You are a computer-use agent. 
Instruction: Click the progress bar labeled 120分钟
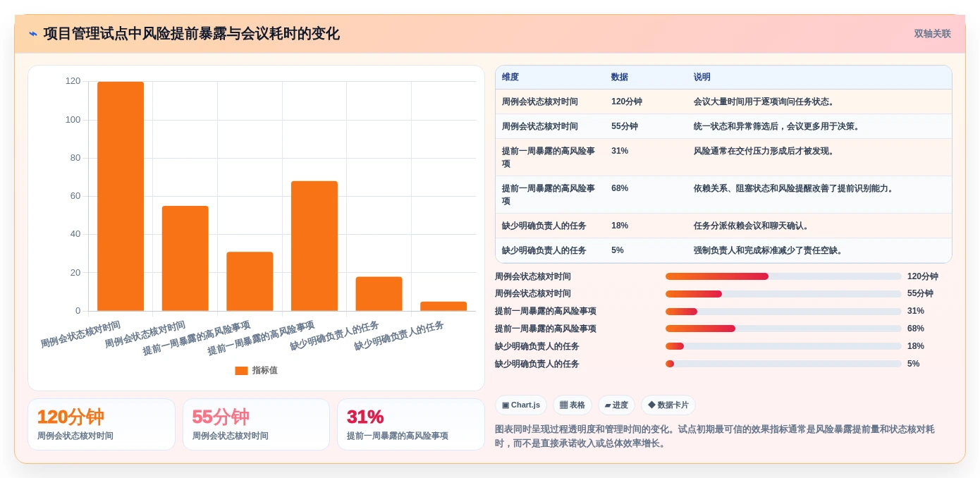click(x=783, y=276)
